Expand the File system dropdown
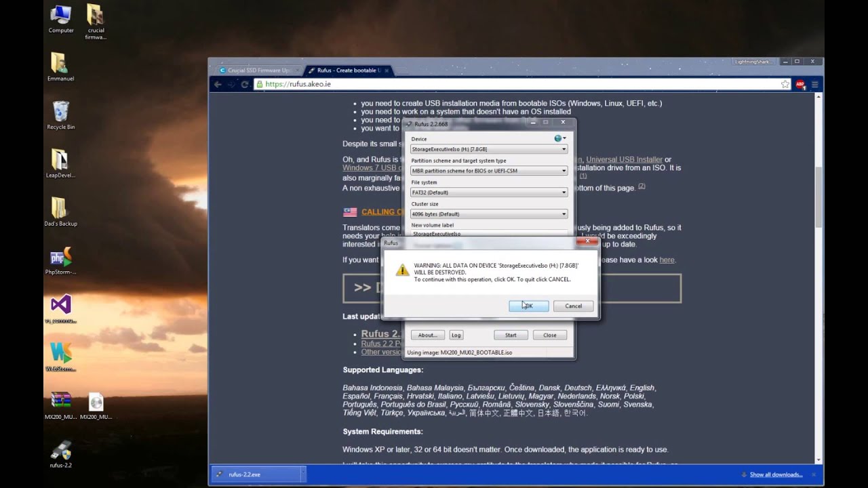Image resolution: width=868 pixels, height=488 pixels. coord(489,192)
